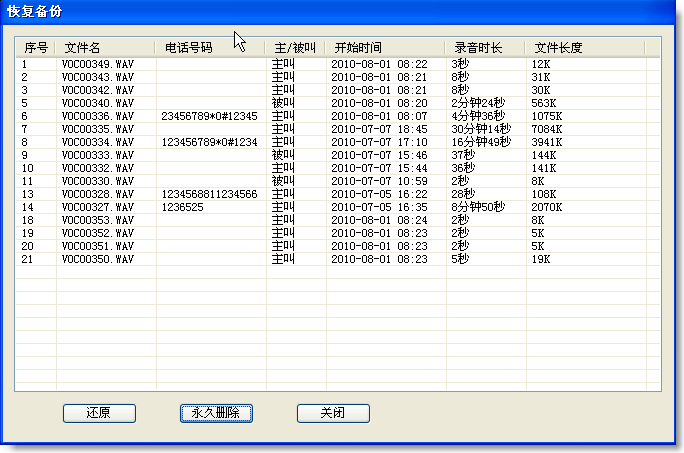Click start time 2010-08-01 08:24

click(380, 220)
